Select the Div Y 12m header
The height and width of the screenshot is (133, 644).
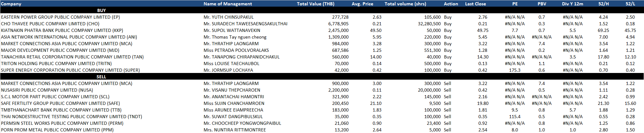572,4
